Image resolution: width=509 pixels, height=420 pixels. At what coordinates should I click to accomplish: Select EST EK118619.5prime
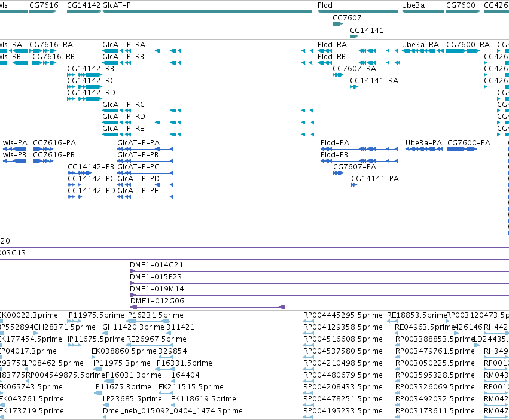point(204,399)
